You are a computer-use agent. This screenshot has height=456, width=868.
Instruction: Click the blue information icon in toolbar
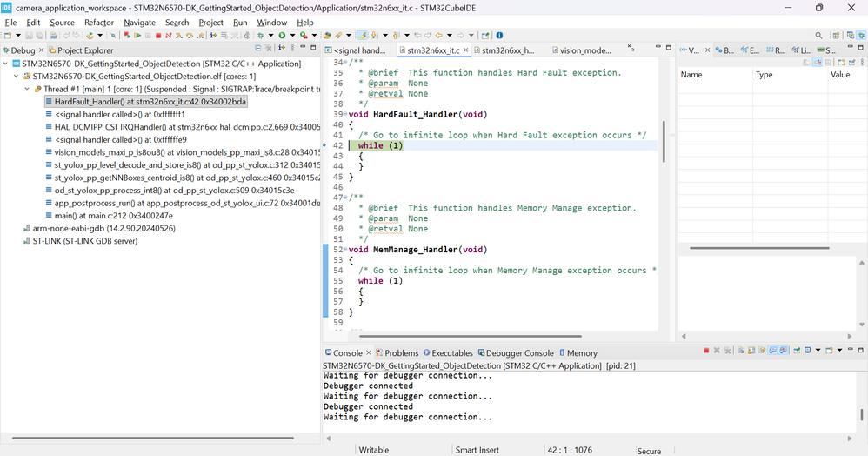[500, 36]
